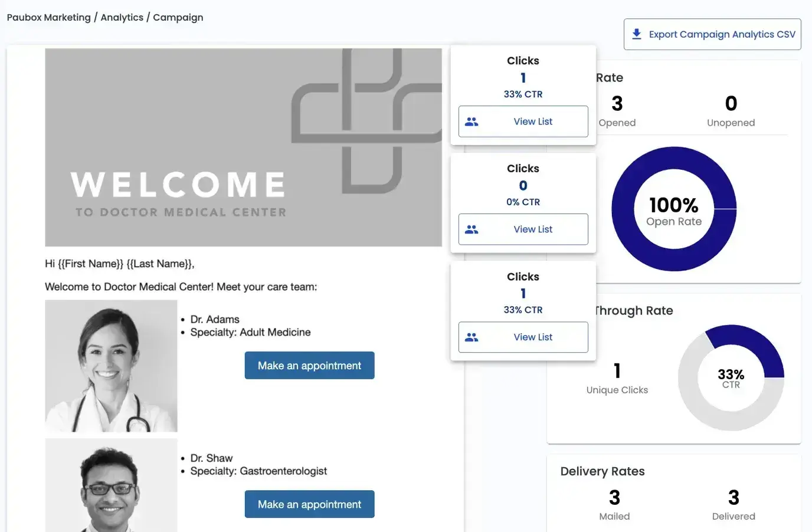Make an appointment with Dr. Shaw
This screenshot has height=532, width=812.
point(309,504)
